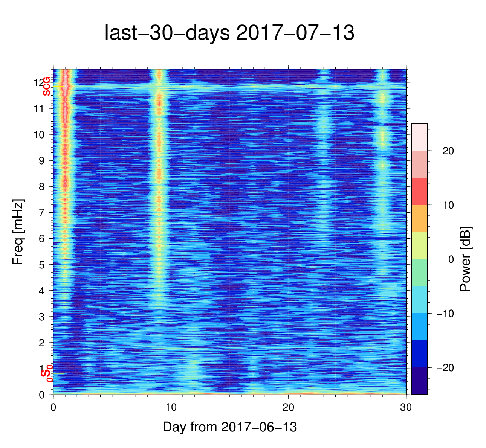Click the colorbar tick label "10"
Screen dimensions: 486x448
[448, 205]
